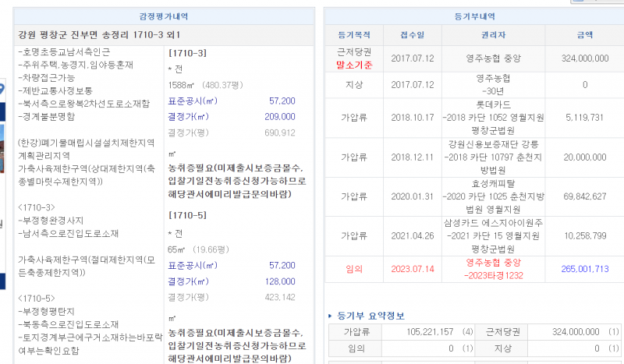
Task: Select the 접수일 column header
Action: click(x=413, y=35)
